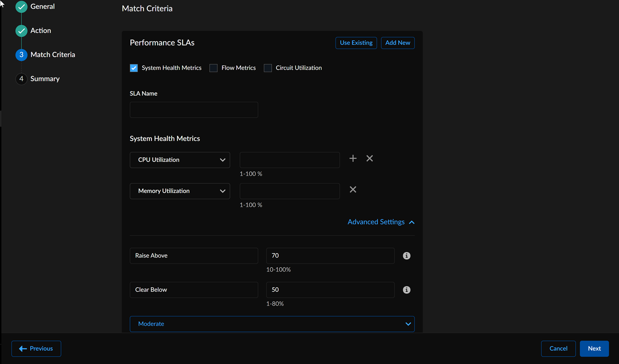Open the CPU Utilization dropdown
The image size is (619, 364).
click(180, 160)
